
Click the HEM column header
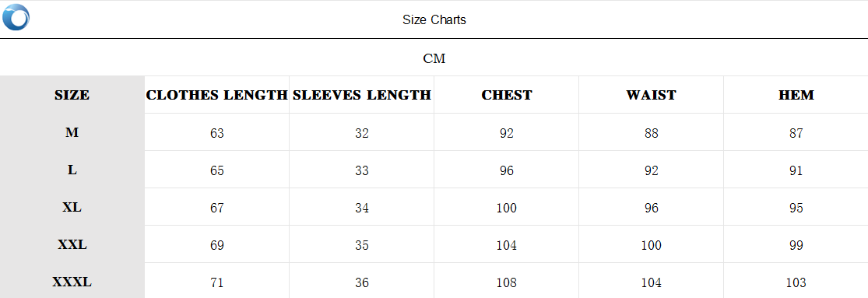click(x=796, y=95)
